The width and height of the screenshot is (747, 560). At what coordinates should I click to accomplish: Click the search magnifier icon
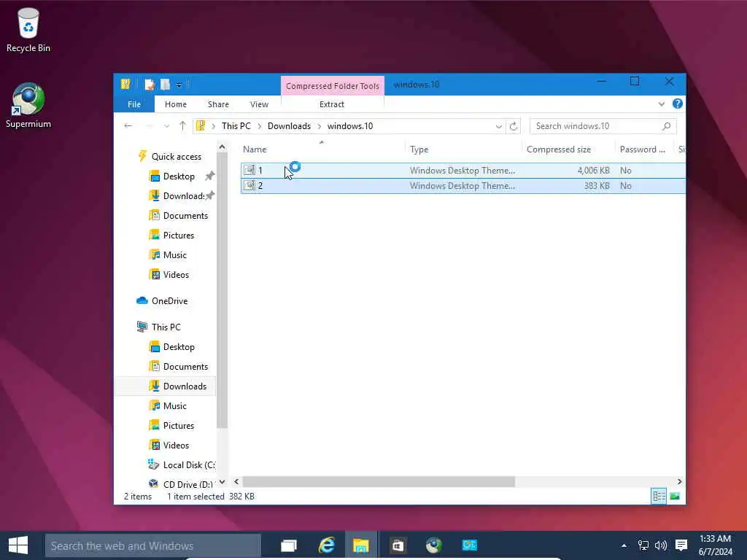(x=667, y=126)
